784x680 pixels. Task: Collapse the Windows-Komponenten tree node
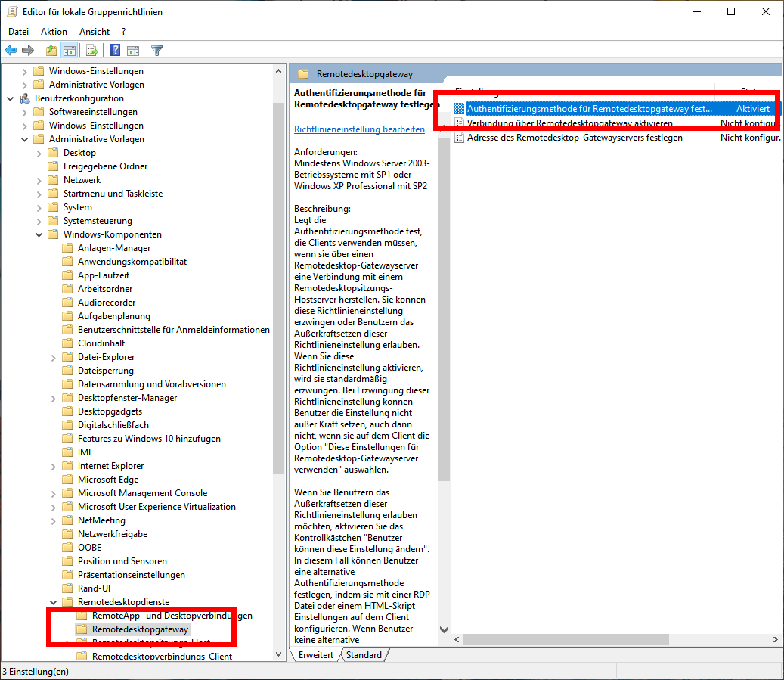(x=39, y=234)
